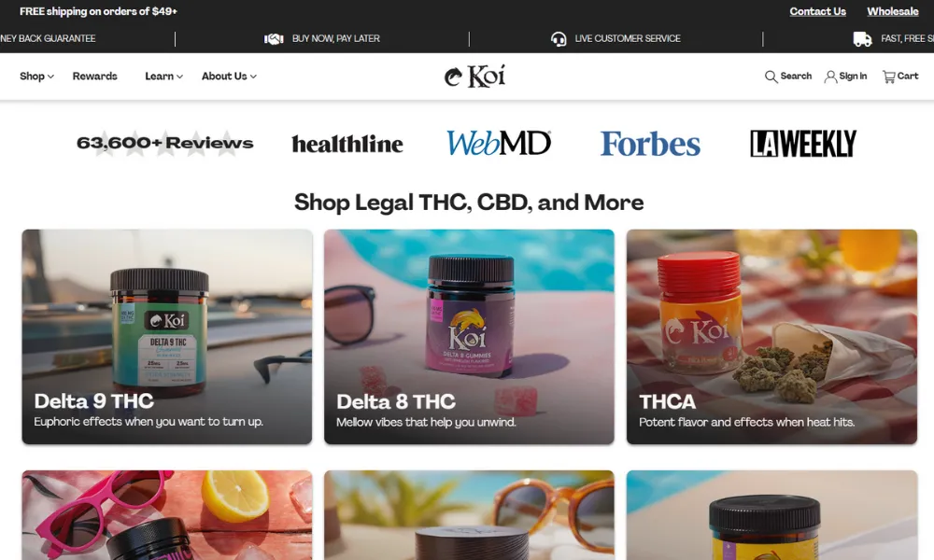Click the handshake Buy Now Pay Later icon
The image size is (934, 560).
coord(274,38)
